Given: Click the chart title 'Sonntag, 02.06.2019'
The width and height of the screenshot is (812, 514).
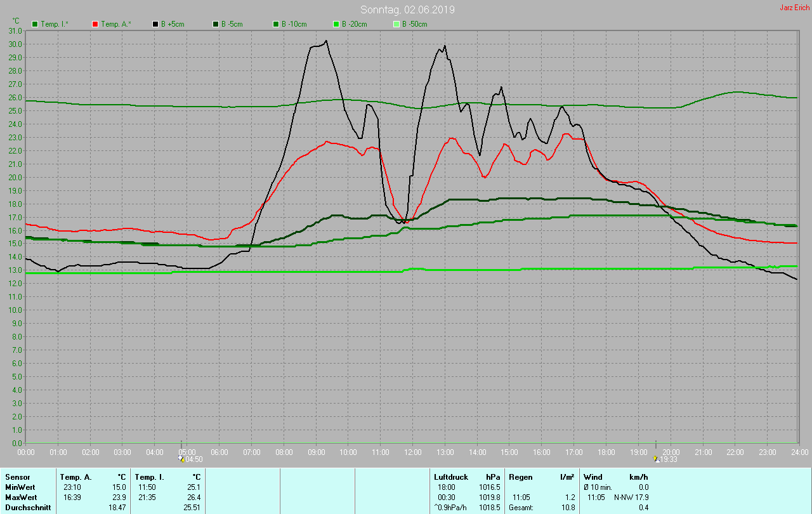Looking at the screenshot, I should [x=407, y=10].
